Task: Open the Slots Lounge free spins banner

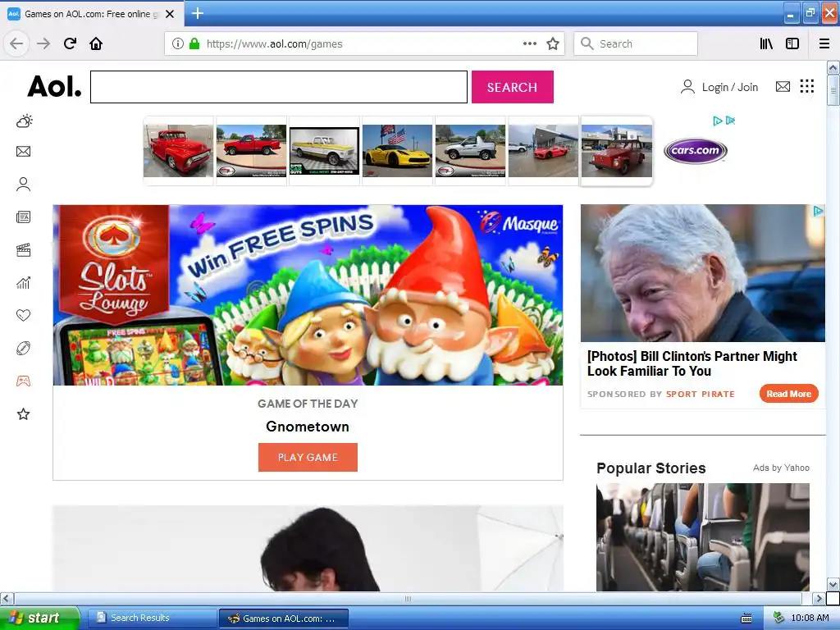Action: click(x=308, y=294)
